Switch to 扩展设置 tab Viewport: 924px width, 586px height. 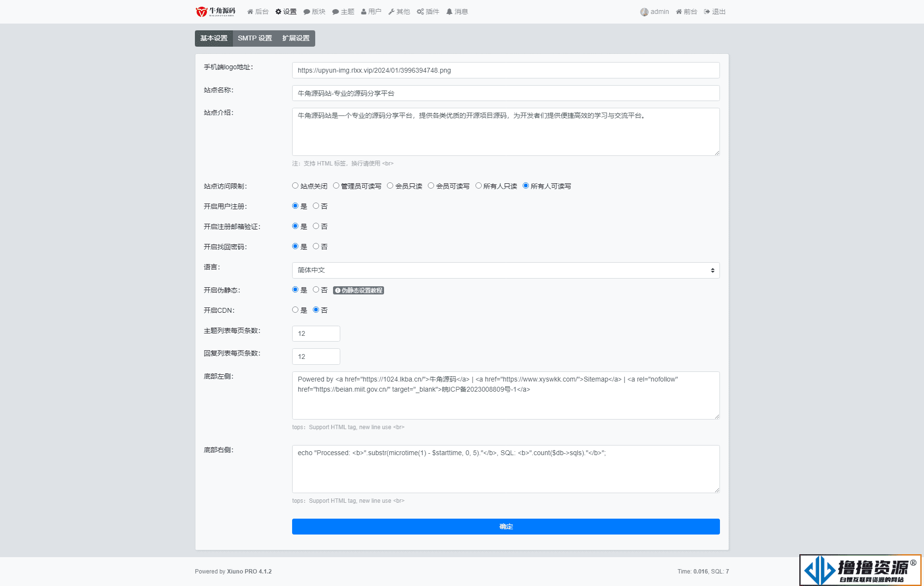(296, 38)
